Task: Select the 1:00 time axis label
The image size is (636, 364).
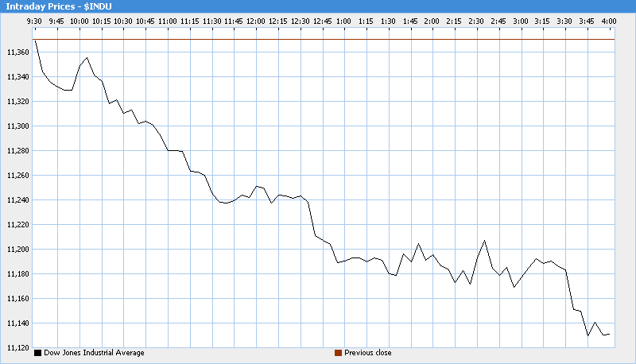Action: pos(343,20)
